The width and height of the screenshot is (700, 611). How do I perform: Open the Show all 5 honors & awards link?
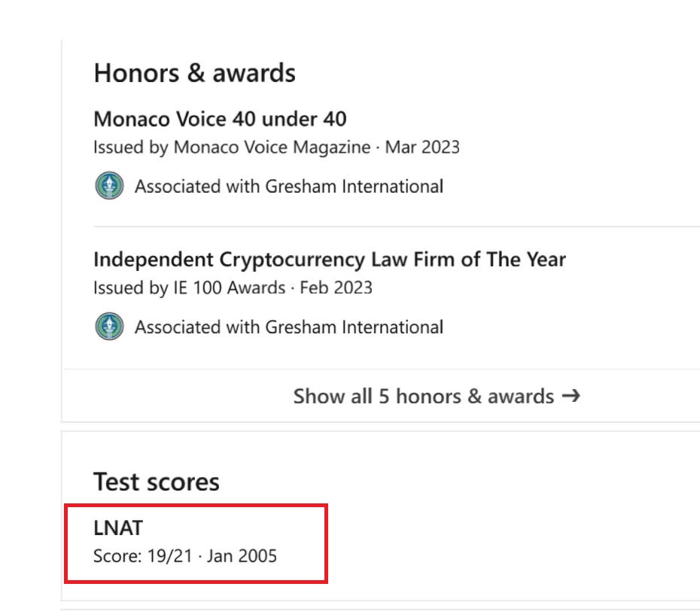point(436,396)
